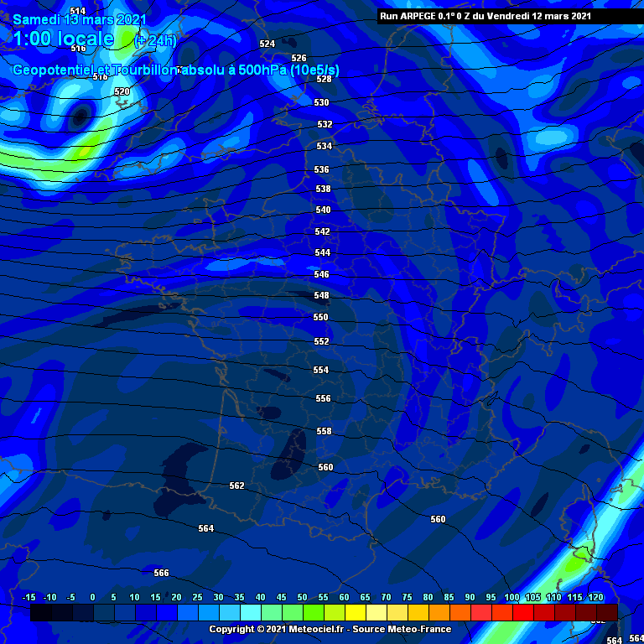This screenshot has height=644, width=644.
Task: Select the darkest maroon swatch under 120
Action: pos(606,613)
